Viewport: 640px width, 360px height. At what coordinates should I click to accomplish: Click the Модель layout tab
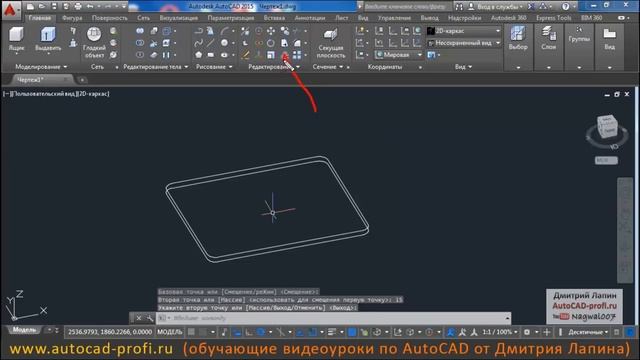24,330
